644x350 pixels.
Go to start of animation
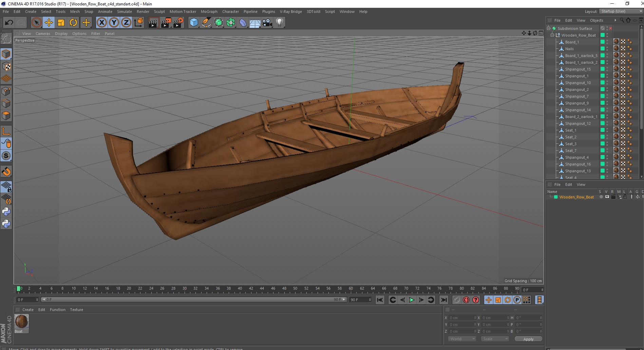[380, 300]
